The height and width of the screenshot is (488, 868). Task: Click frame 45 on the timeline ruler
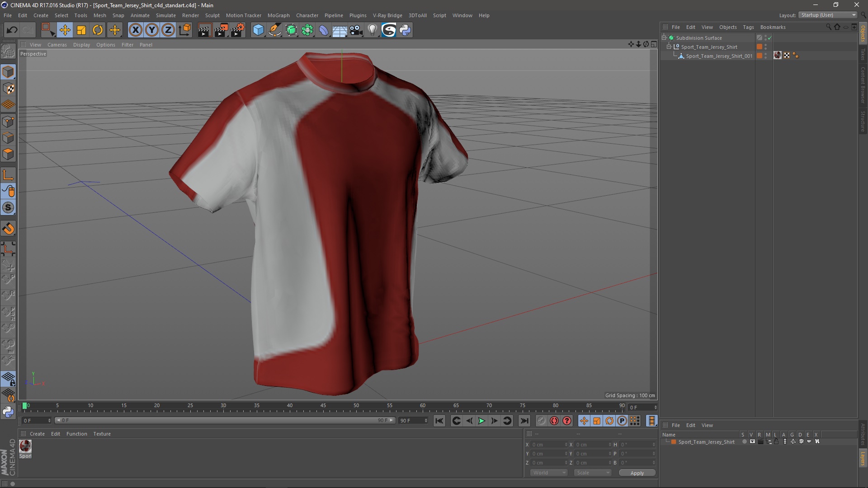pos(323,406)
